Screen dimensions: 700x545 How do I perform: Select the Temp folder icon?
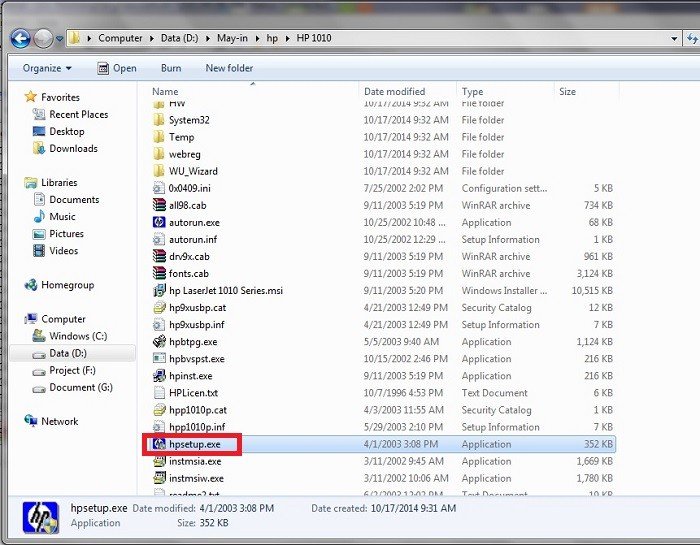click(x=159, y=137)
